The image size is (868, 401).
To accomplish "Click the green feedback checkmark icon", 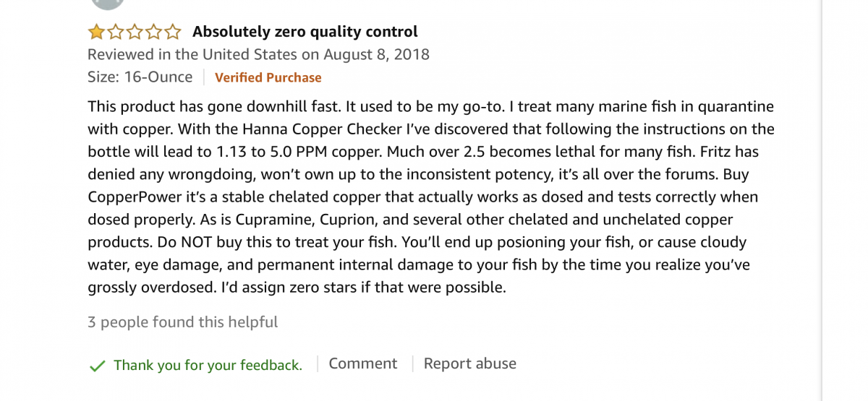I will click(97, 366).
